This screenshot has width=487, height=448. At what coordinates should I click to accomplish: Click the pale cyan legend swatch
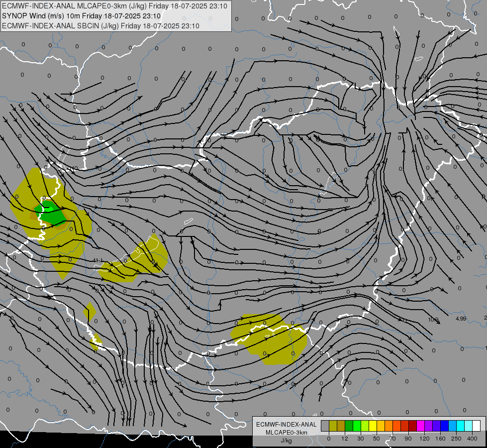[469, 426]
